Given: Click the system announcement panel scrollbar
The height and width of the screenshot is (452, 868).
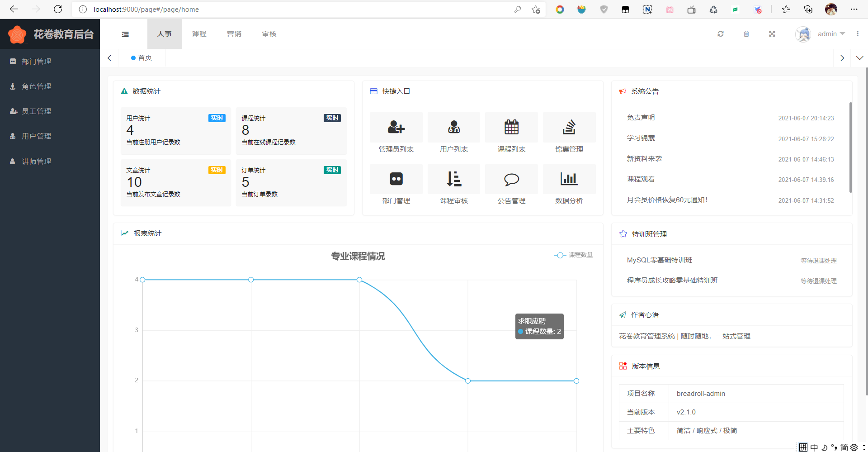Looking at the screenshot, I should click(850, 147).
